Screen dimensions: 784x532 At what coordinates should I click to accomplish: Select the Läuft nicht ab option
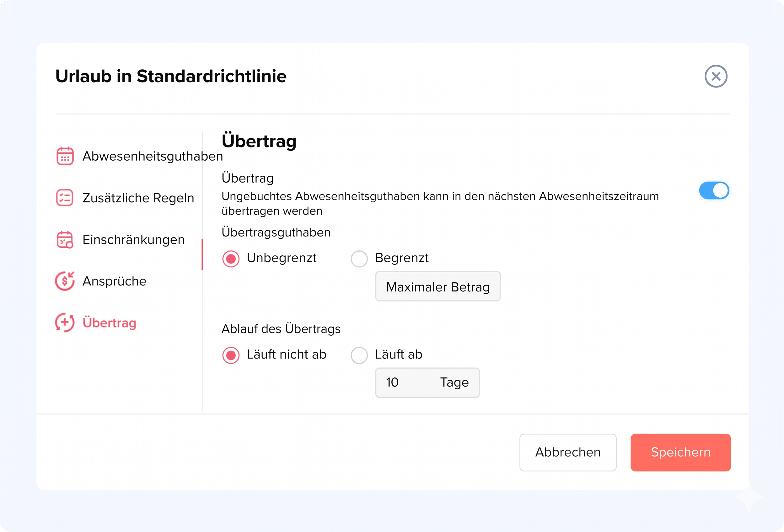click(x=231, y=355)
